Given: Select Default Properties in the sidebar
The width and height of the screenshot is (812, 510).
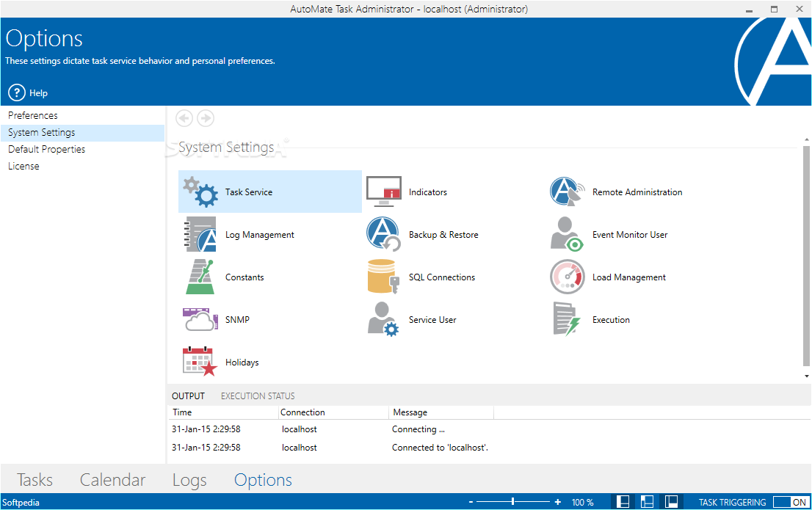Looking at the screenshot, I should coord(82,149).
